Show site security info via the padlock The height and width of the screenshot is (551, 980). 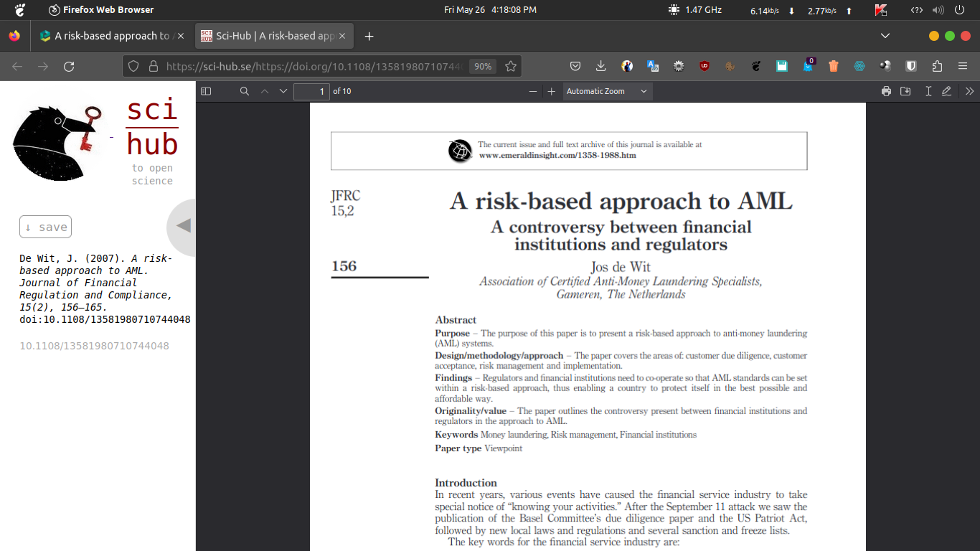[153, 66]
